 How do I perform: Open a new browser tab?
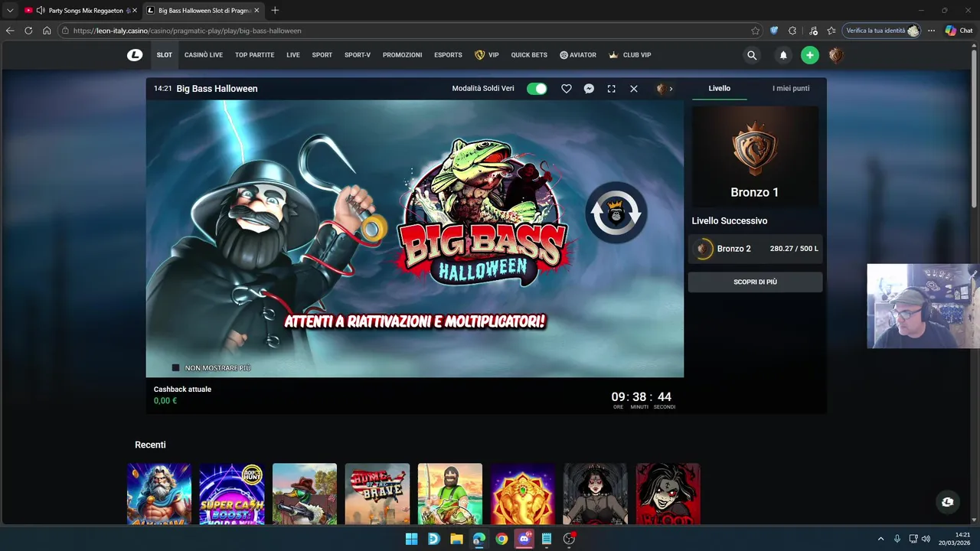tap(275, 11)
